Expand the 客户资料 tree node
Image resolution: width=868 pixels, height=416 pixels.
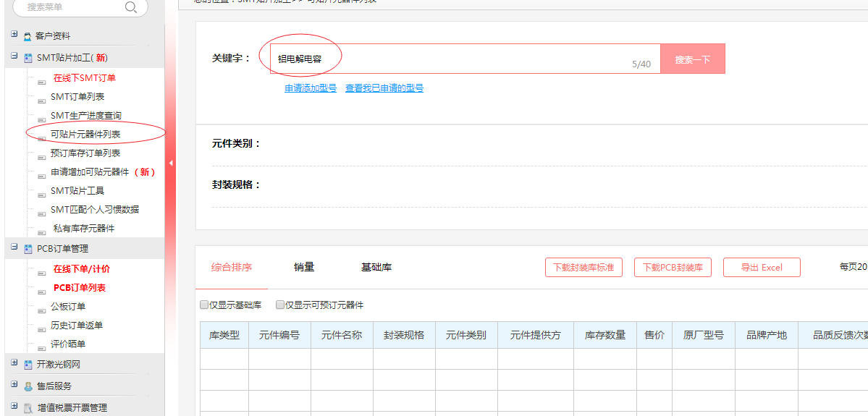click(14, 35)
